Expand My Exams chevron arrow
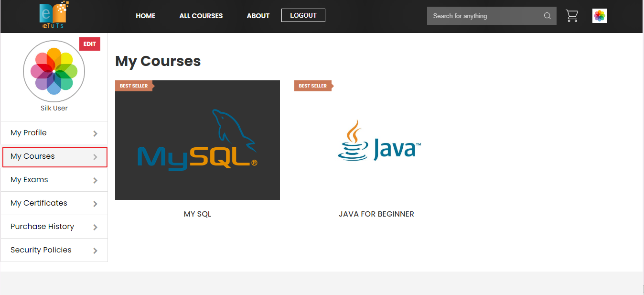644x295 pixels. coord(96,180)
